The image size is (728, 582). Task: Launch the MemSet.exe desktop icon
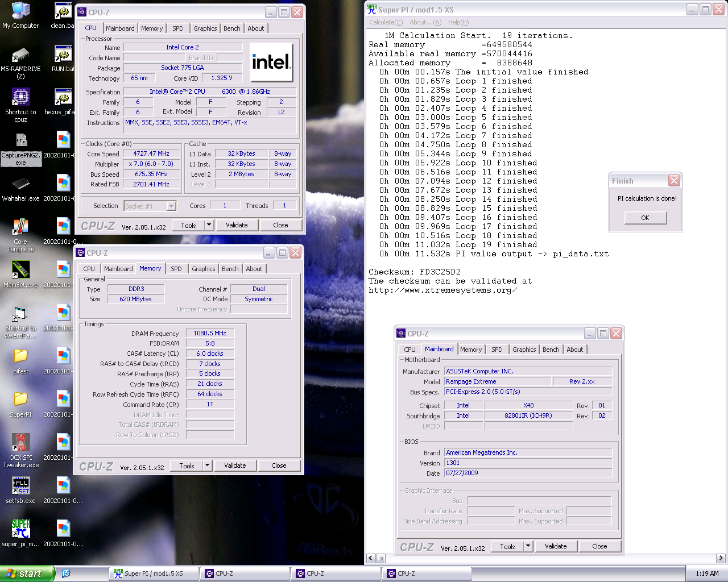[x=20, y=275]
